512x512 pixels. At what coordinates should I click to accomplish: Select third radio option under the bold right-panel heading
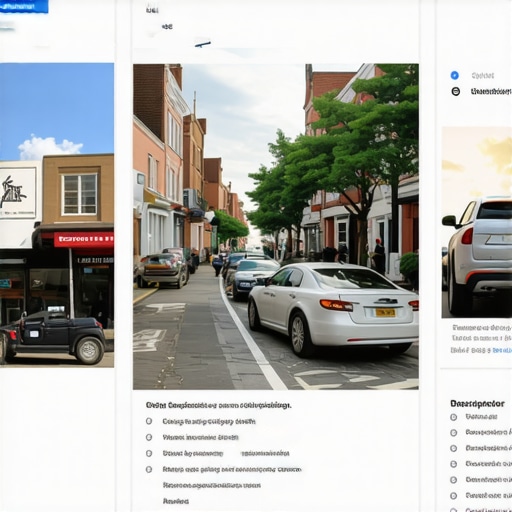coord(453,448)
